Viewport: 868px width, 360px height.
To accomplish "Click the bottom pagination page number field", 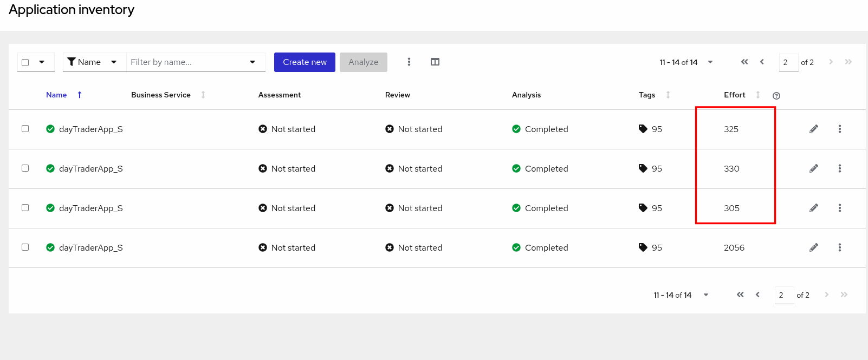I will (x=783, y=295).
